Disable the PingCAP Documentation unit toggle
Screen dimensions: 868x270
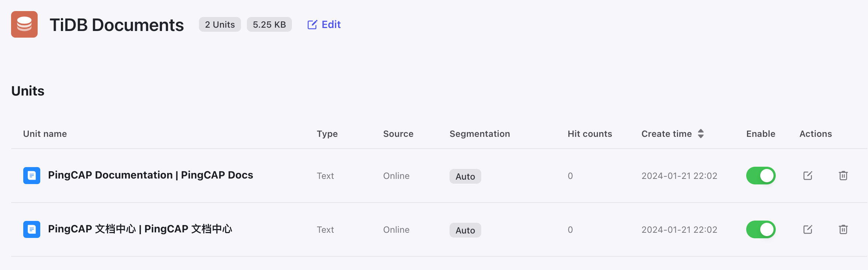761,176
